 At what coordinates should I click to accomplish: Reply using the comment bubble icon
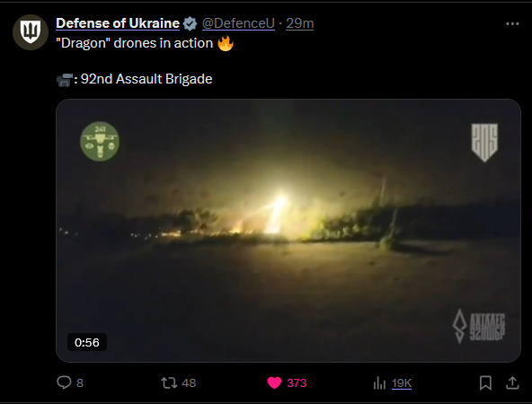[64, 382]
